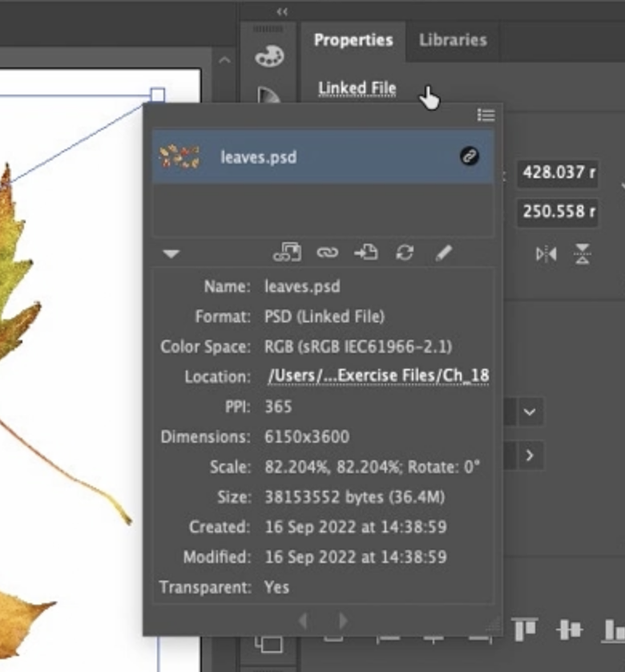Click the Edit Original pencil icon

tap(443, 253)
